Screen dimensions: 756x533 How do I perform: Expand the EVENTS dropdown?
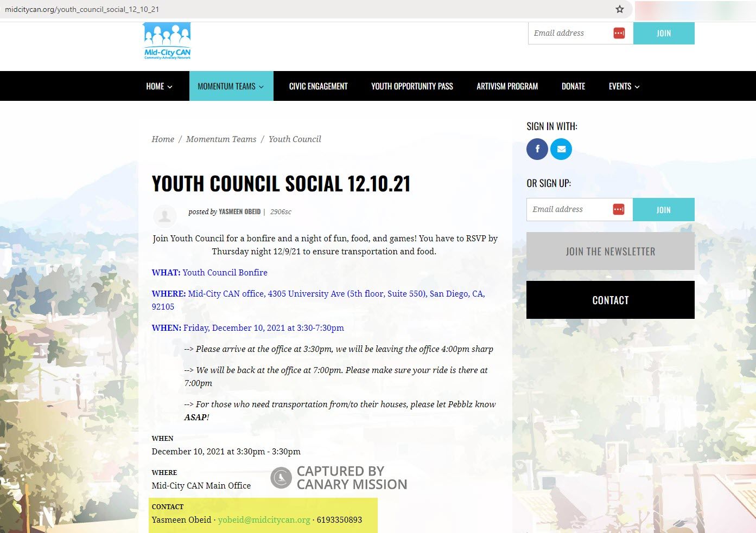point(623,86)
